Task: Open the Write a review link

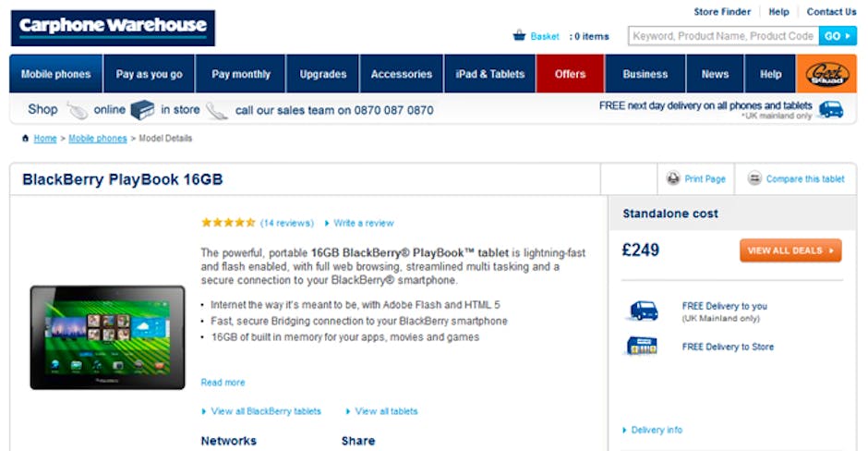Action: pos(363,223)
